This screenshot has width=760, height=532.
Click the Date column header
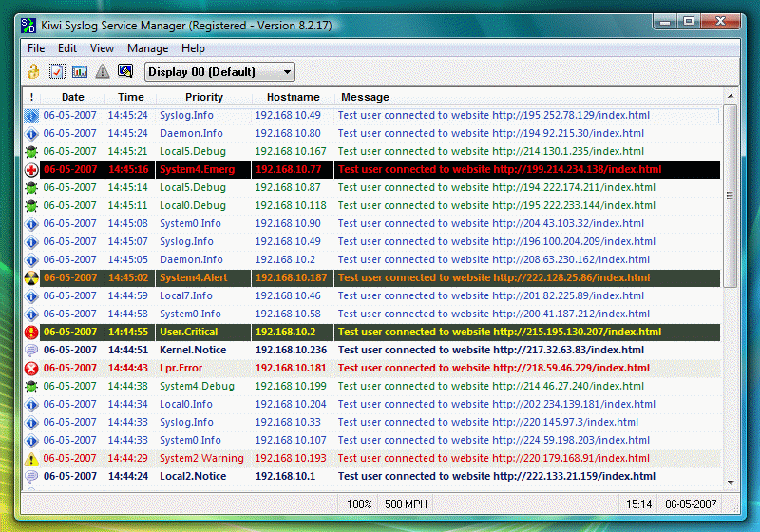pyautogui.click(x=73, y=97)
